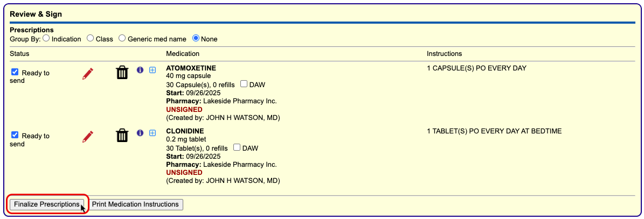Uncheck Ready to send for Atomoxetine

(15, 72)
